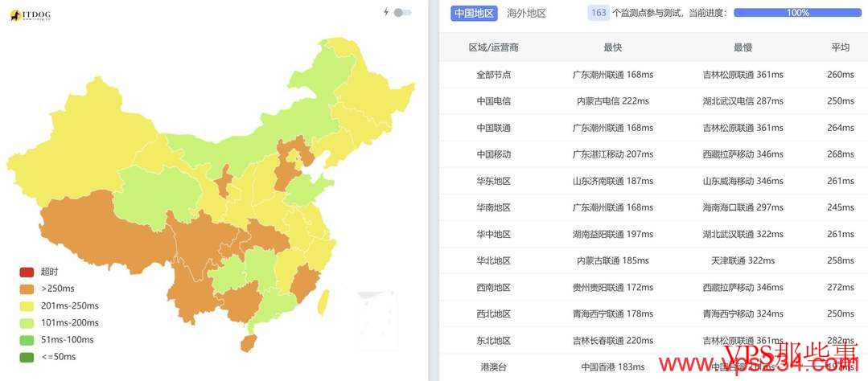Click the yellow 201ms-250ms legend swatch
Viewport: 868px width, 381px height.
click(27, 305)
